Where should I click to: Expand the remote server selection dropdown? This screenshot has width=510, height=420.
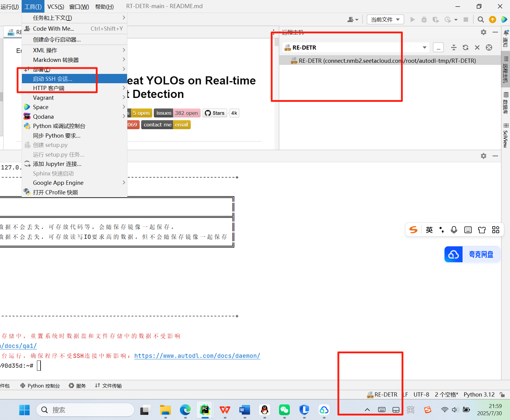pos(424,47)
